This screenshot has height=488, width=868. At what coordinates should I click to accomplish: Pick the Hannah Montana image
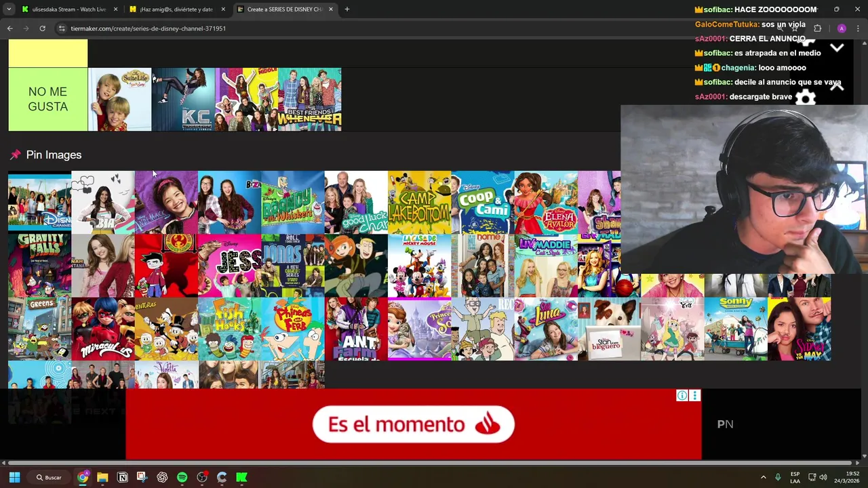tap(103, 266)
